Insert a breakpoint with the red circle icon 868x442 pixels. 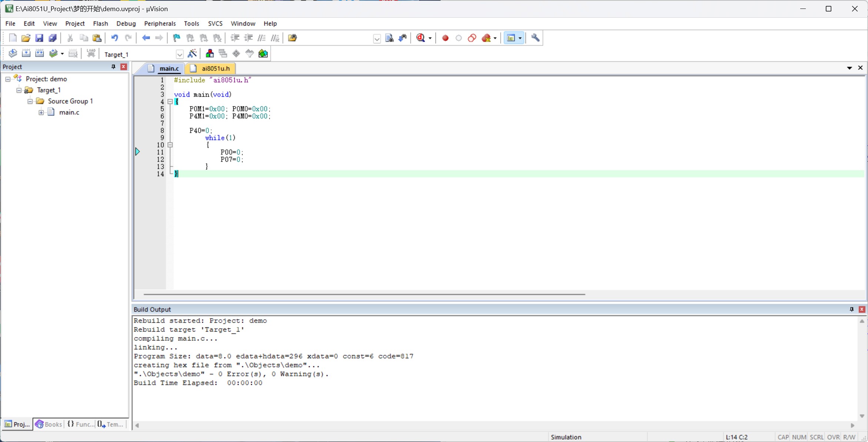click(x=445, y=38)
